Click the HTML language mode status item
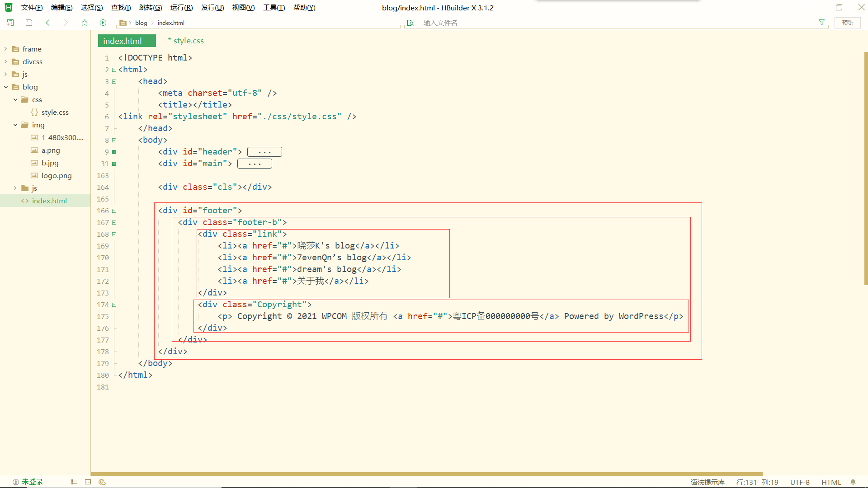This screenshot has height=488, width=868. (x=831, y=482)
